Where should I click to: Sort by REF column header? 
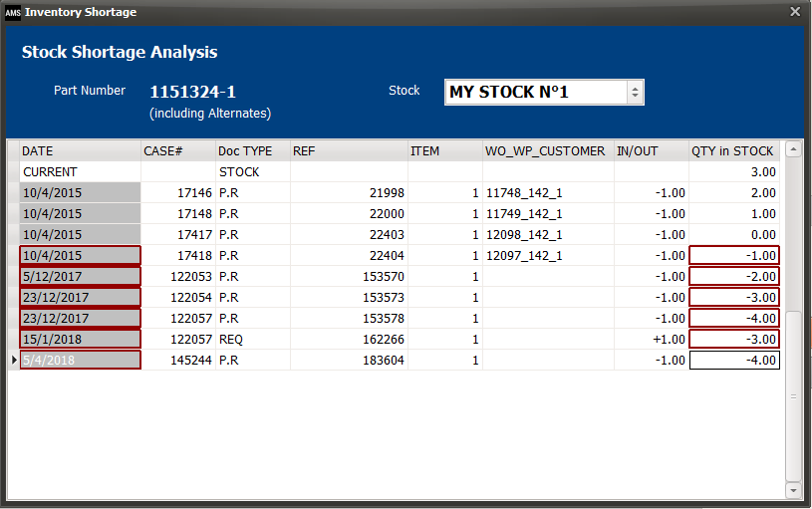pos(349,150)
